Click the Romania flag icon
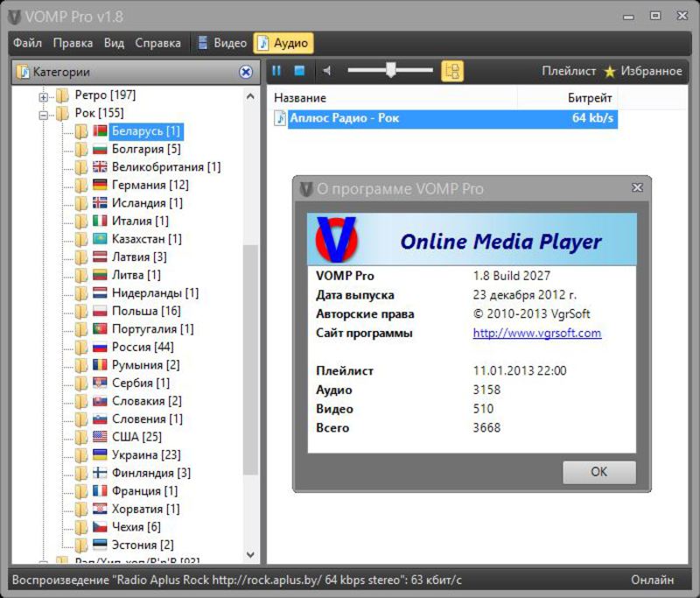Screen dimensions: 700x598 (x=100, y=365)
